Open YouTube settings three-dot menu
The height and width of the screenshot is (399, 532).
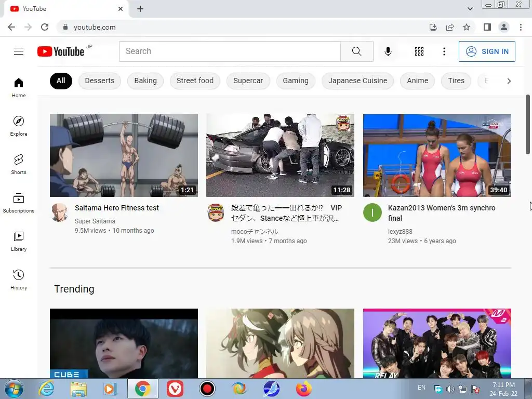pos(444,51)
